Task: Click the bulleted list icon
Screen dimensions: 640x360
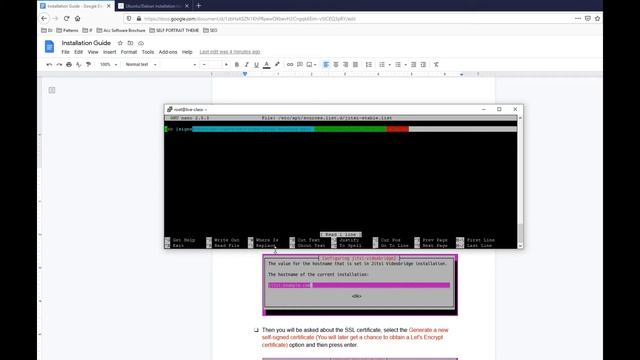Action: pyautogui.click(x=398, y=64)
